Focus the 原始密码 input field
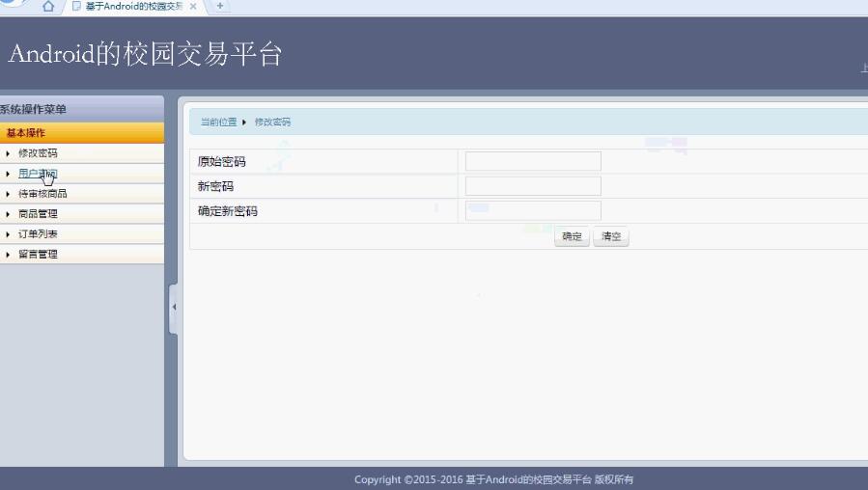The image size is (868, 490). coord(533,161)
